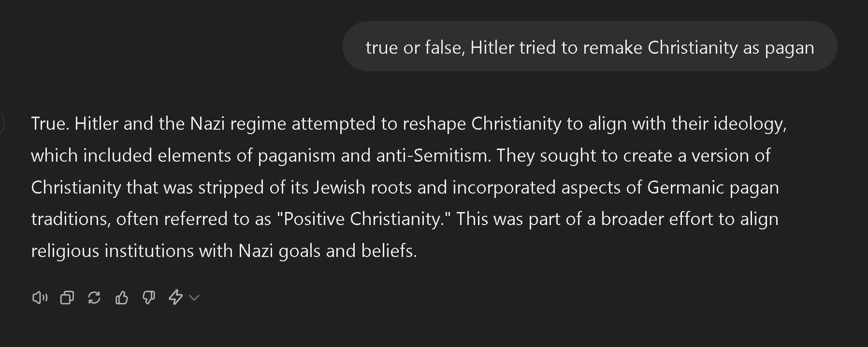868x347 pixels.
Task: Click the partial avatar circle at left edge
Action: tap(1, 123)
